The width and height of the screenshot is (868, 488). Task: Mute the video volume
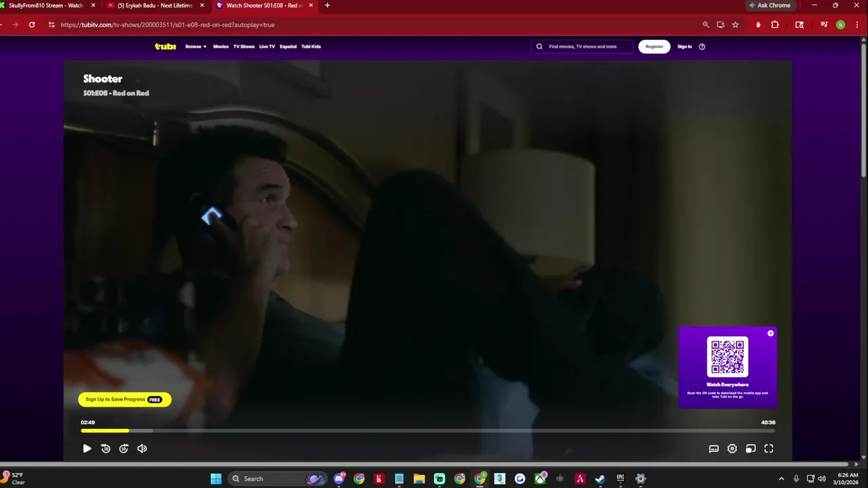(x=142, y=449)
